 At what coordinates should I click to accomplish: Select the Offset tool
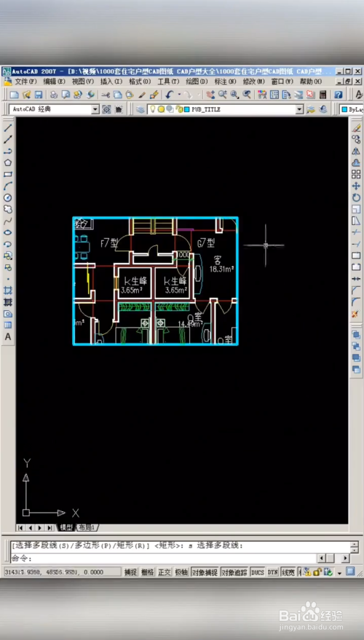tap(356, 163)
